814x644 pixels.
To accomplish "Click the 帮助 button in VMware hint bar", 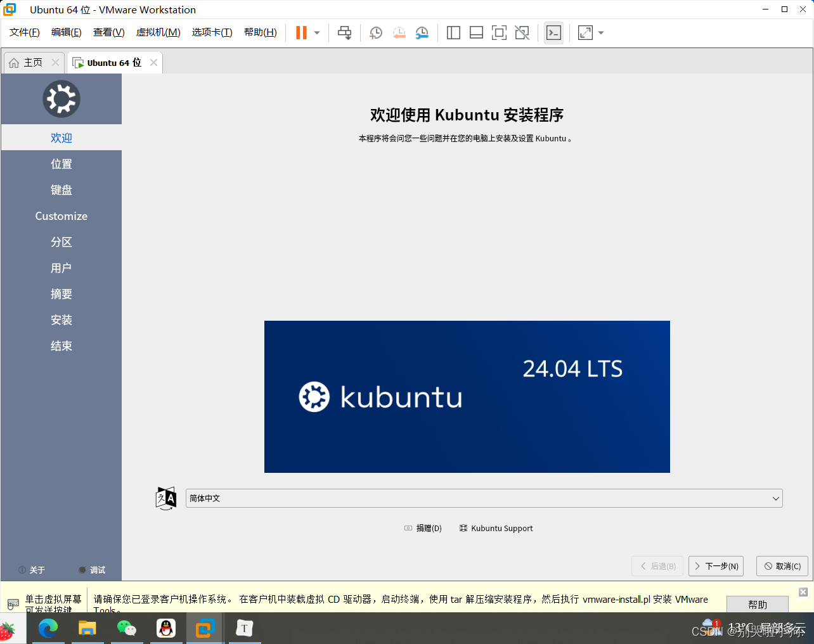I will click(x=758, y=604).
